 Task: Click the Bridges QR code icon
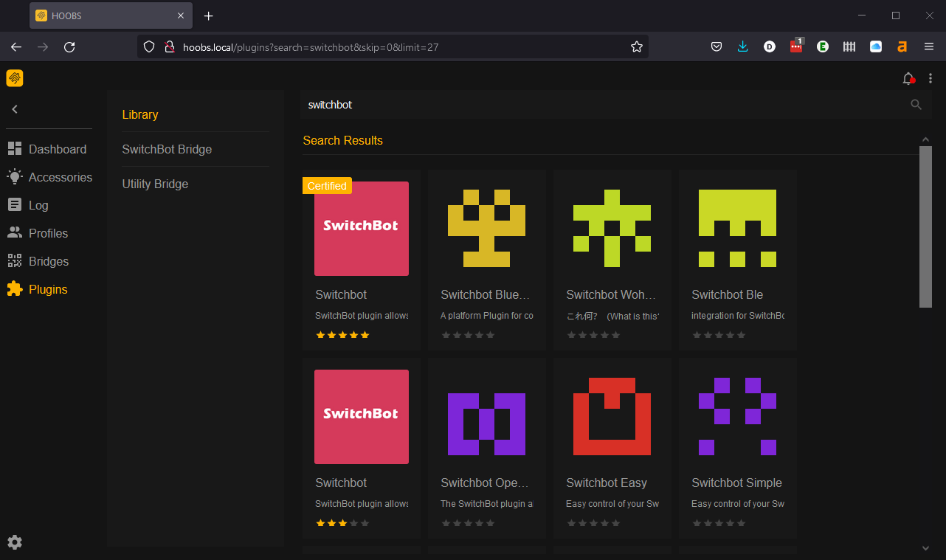pyautogui.click(x=15, y=260)
